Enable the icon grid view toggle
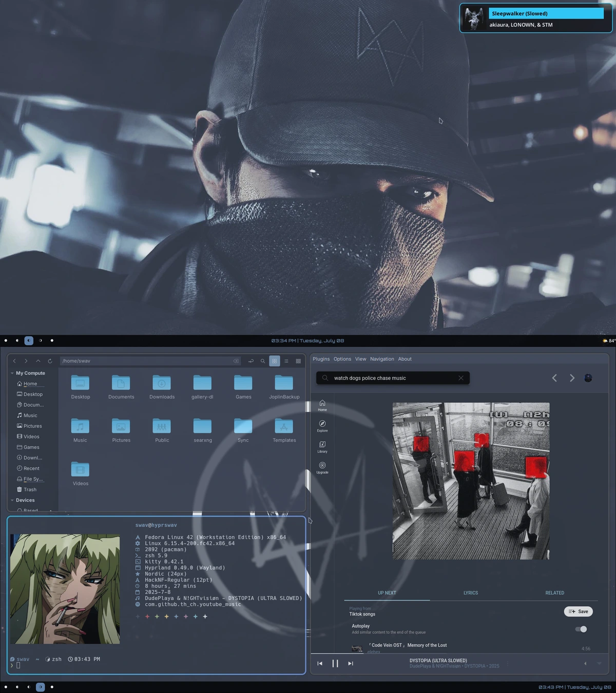This screenshot has width=616, height=693. click(275, 361)
